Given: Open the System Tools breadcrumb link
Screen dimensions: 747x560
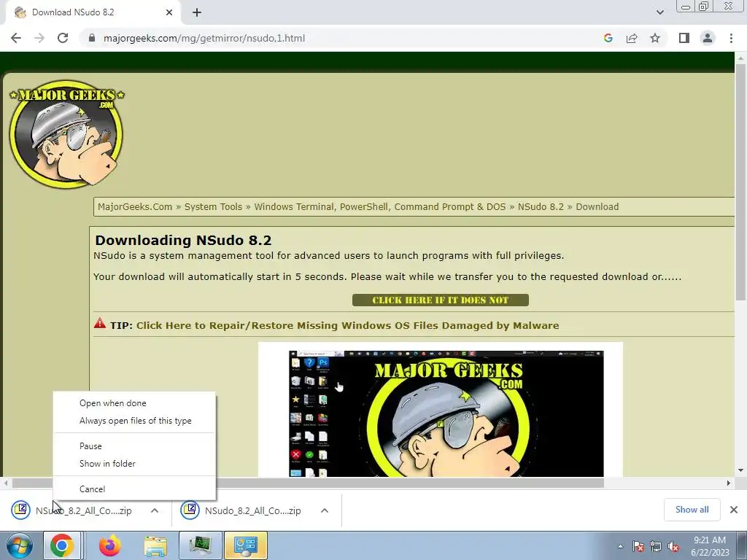Looking at the screenshot, I should 213,206.
